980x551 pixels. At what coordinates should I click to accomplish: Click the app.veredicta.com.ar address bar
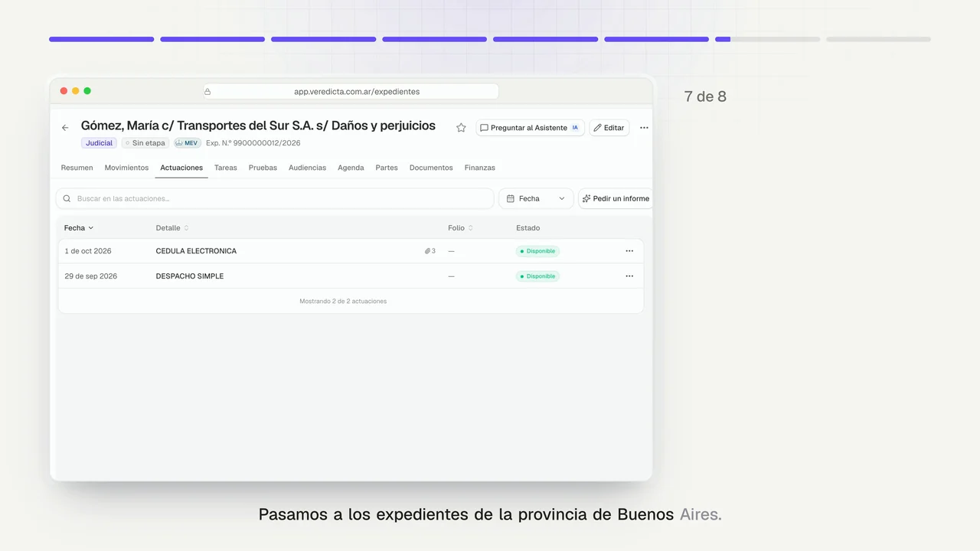tap(351, 92)
